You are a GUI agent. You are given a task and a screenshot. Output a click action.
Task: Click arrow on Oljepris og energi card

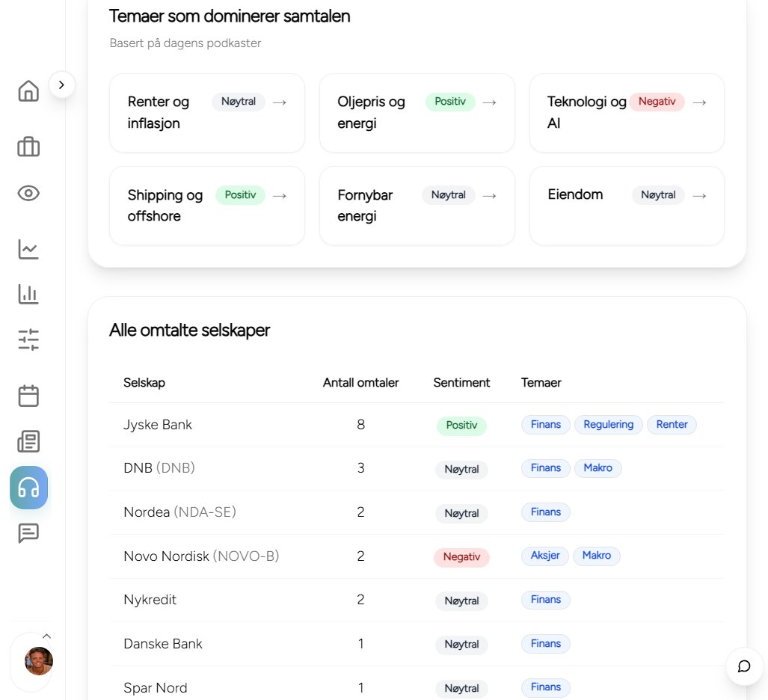coord(489,102)
